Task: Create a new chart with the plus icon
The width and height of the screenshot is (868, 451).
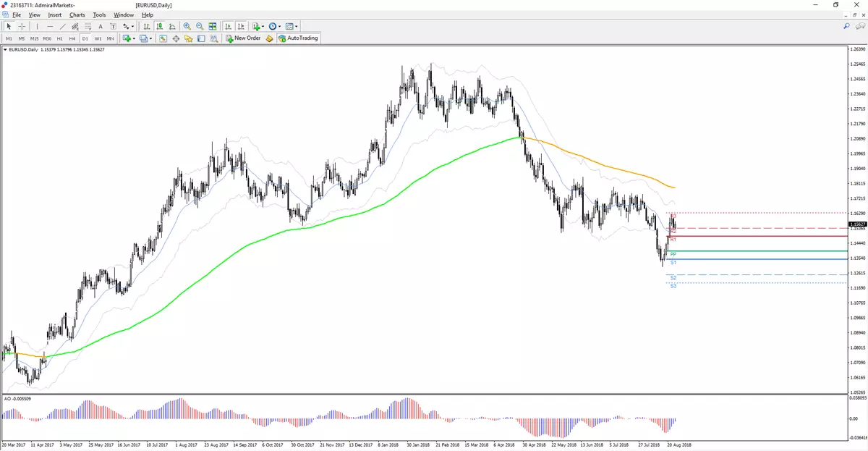Action: [x=127, y=38]
